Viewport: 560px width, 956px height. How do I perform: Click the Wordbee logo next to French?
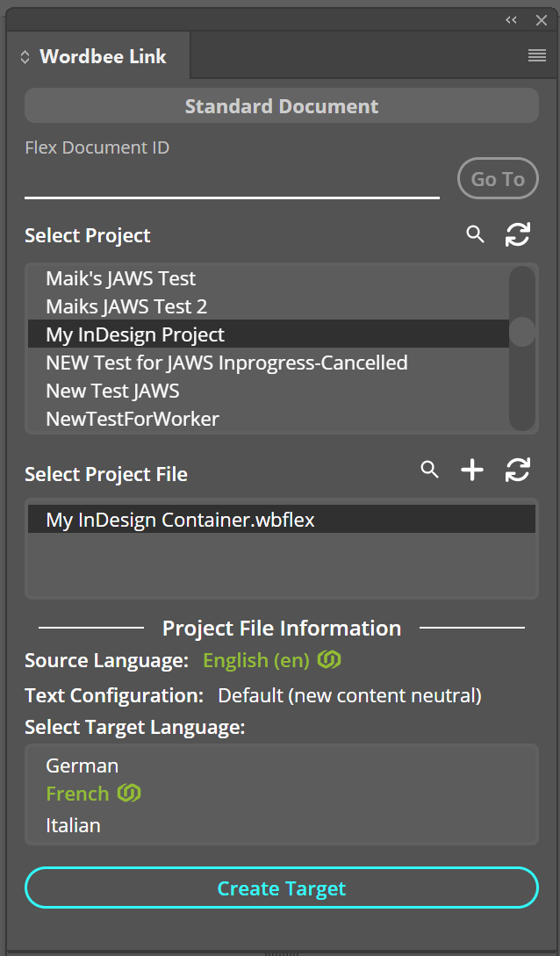pyautogui.click(x=130, y=793)
